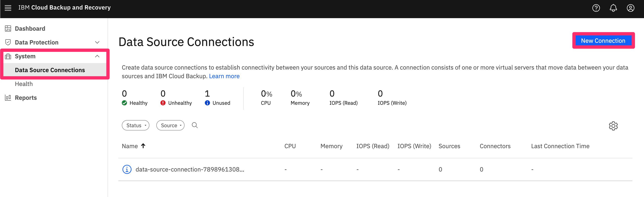Viewport: 644px width, 197px height.
Task: Click the search magnifier icon
Action: coord(194,125)
